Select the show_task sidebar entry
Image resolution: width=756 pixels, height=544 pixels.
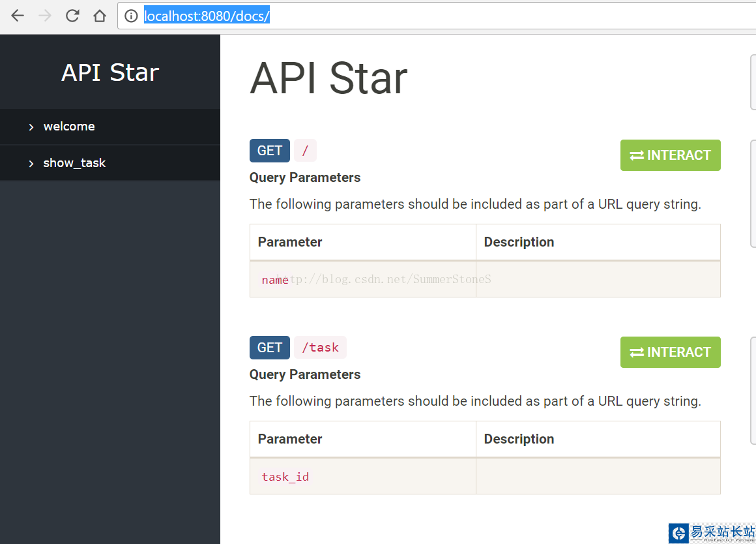[x=74, y=163]
